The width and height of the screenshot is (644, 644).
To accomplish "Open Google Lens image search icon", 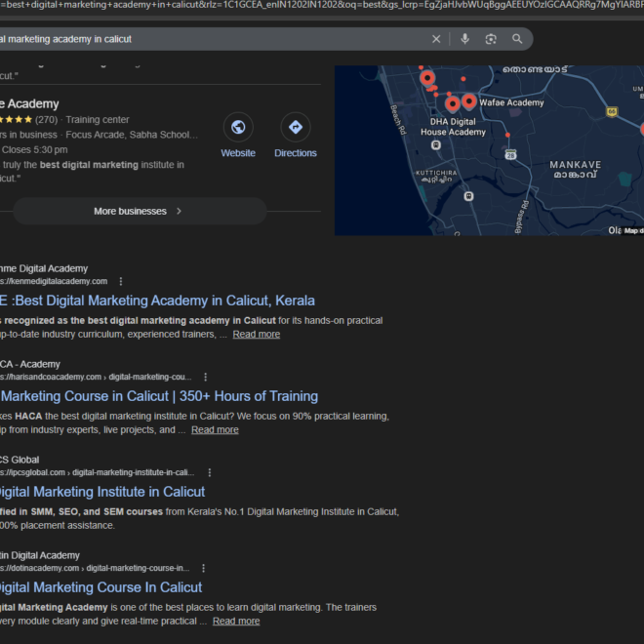I will [491, 39].
